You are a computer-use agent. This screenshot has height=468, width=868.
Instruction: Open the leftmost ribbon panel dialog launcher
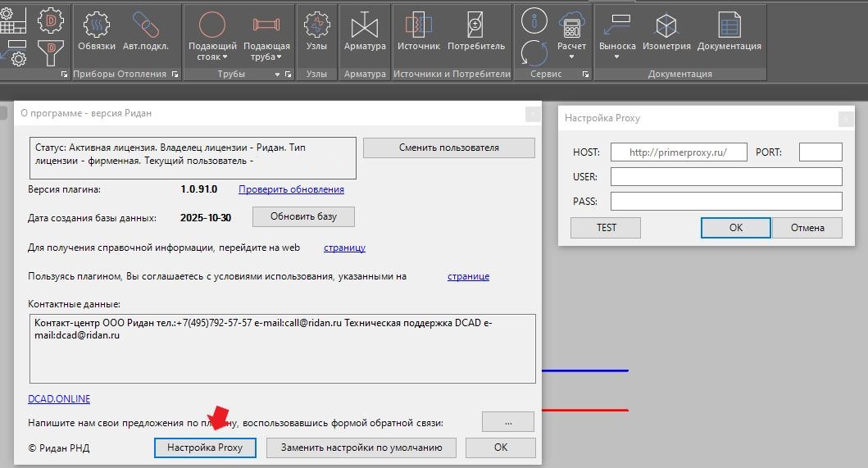(64, 75)
